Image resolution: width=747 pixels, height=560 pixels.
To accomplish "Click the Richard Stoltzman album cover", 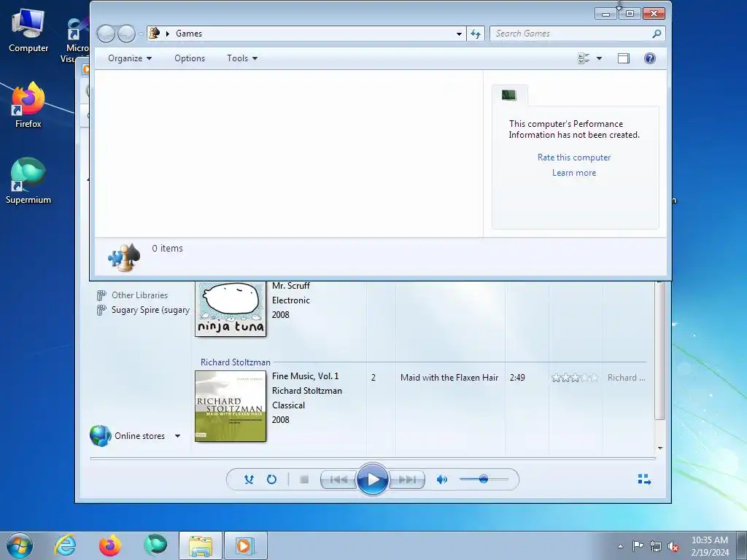I will pyautogui.click(x=231, y=406).
